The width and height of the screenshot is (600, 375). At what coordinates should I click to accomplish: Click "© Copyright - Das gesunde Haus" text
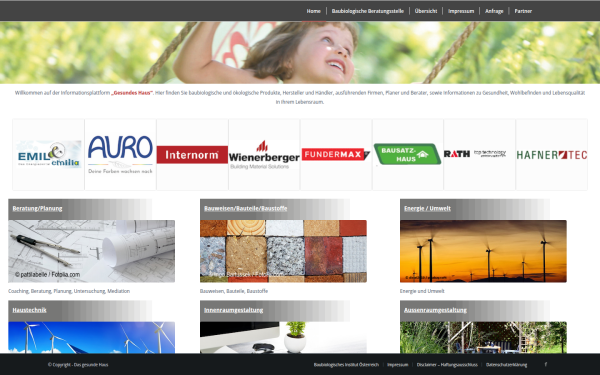[78, 365]
